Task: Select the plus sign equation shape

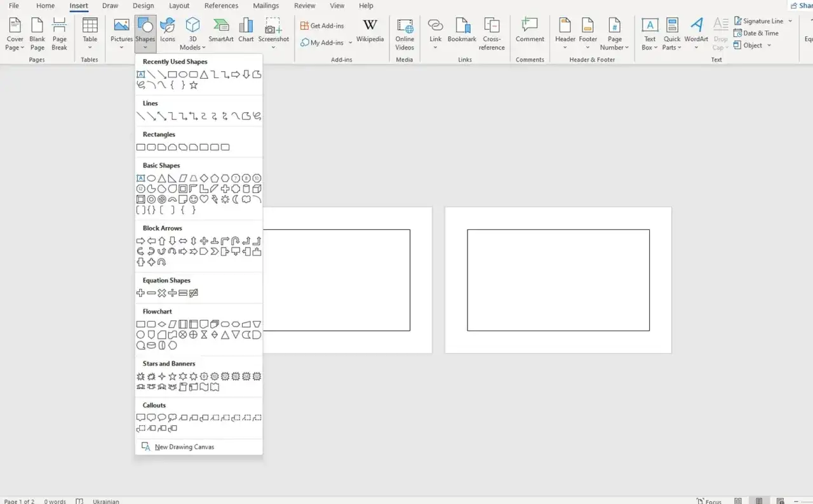Action: [140, 293]
